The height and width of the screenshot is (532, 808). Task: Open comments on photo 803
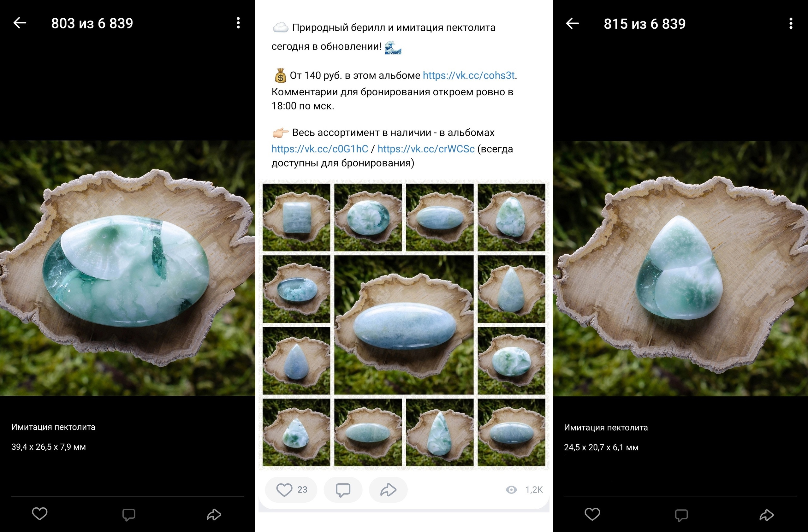(x=129, y=515)
